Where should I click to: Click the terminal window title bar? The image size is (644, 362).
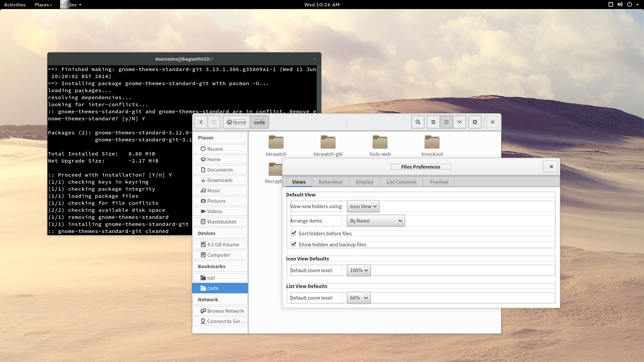pos(184,59)
